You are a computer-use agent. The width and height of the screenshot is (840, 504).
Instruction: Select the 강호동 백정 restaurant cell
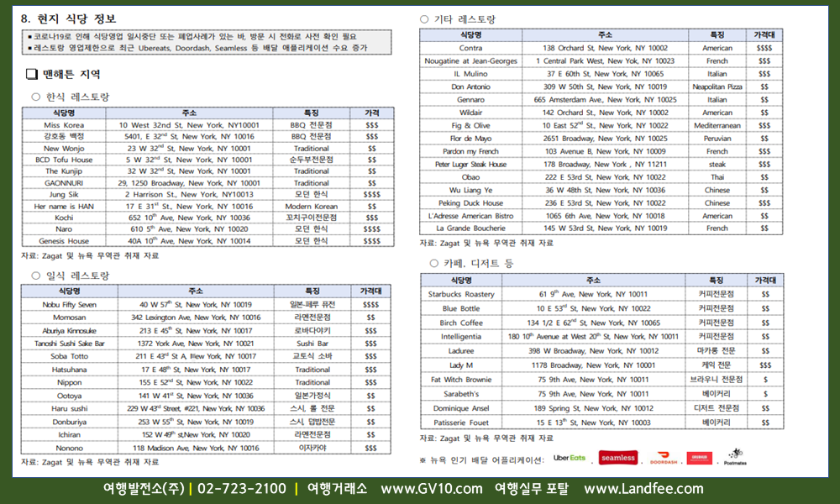pos(64,137)
